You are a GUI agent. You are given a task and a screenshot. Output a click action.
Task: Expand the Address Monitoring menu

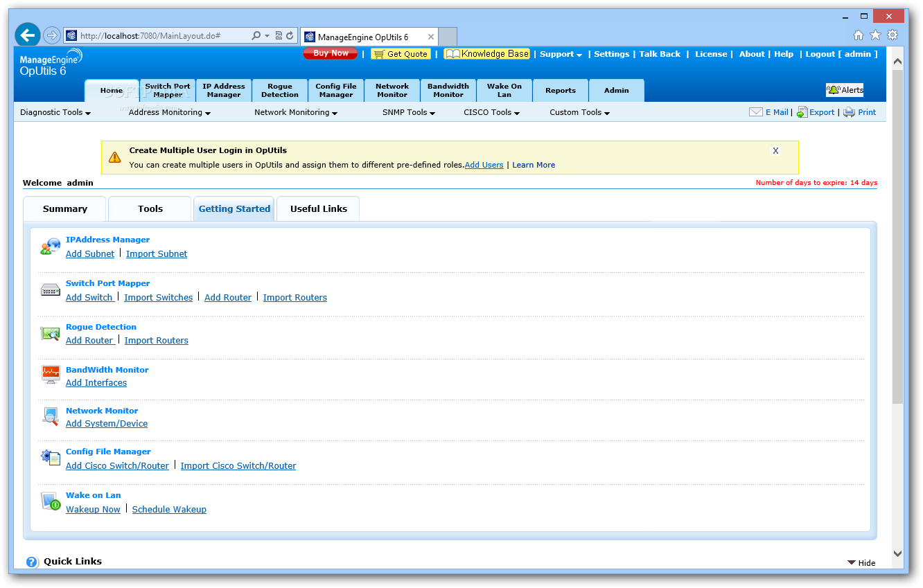(x=170, y=112)
